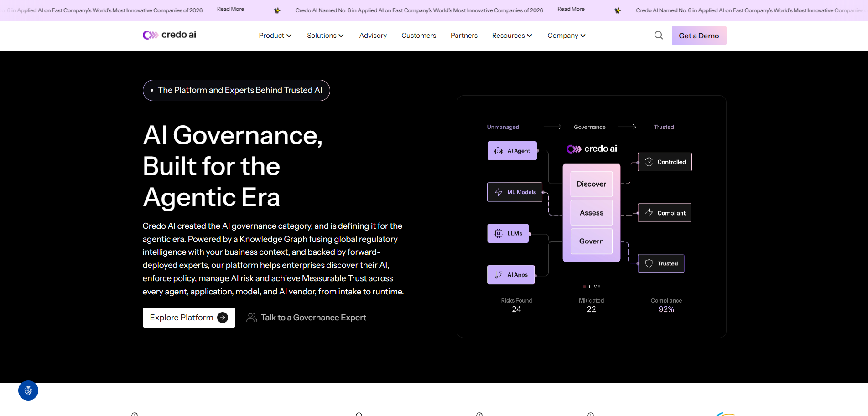Expand the Solutions dropdown menu
Viewport: 868px width, 416px height.
click(x=325, y=36)
